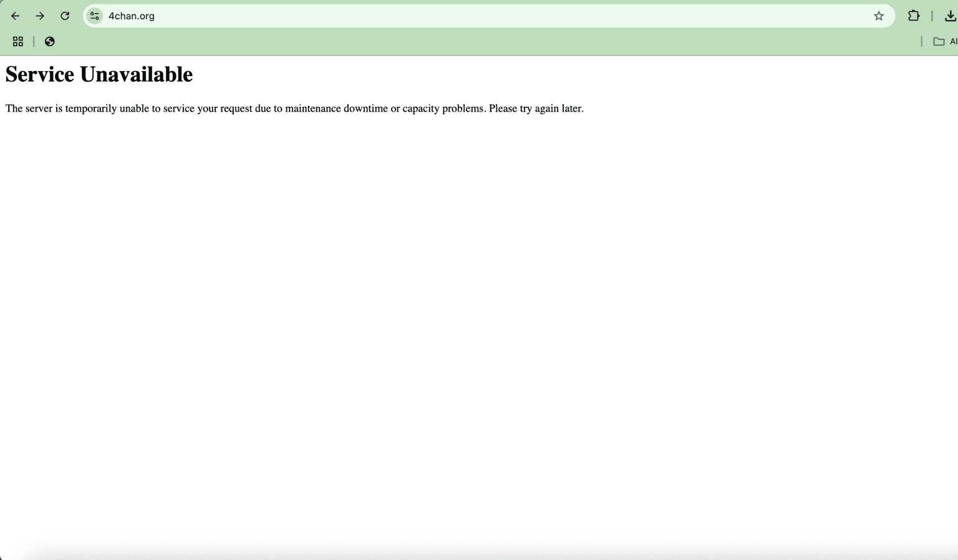The width and height of the screenshot is (958, 560).
Task: Go forward to the next page
Action: [x=40, y=16]
